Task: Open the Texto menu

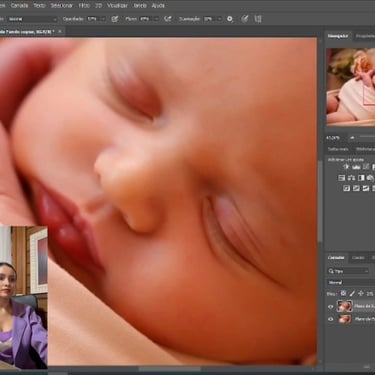Action: point(39,6)
